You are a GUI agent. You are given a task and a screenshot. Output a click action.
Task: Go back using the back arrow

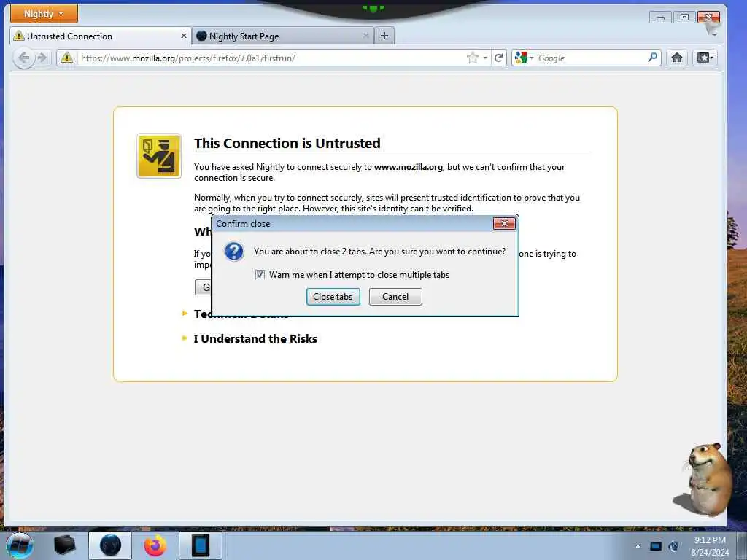pos(24,58)
